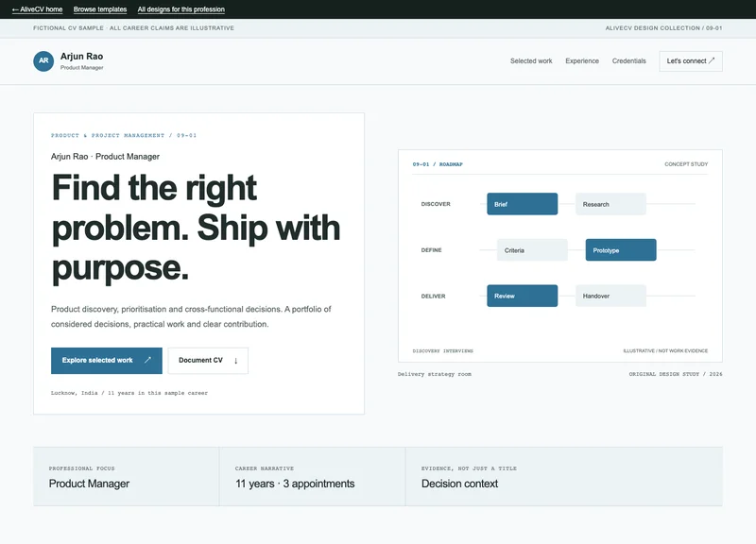Click the DELIVER row label

coord(433,297)
